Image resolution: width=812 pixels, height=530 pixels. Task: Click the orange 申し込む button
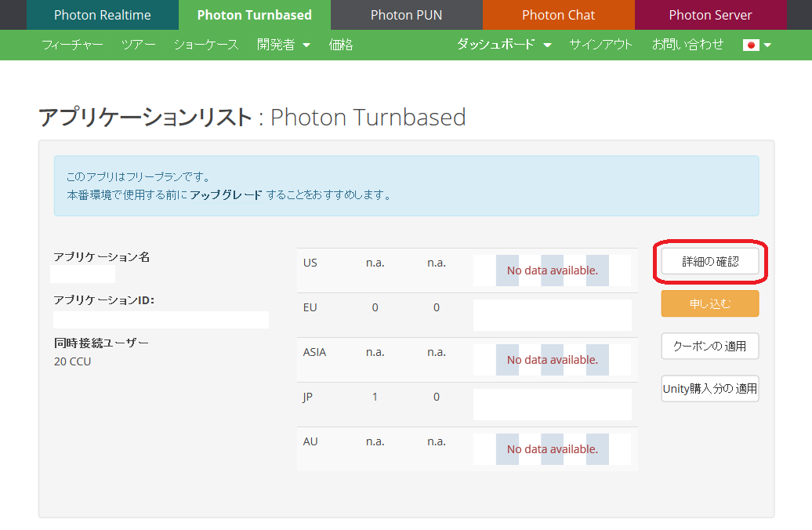coord(710,303)
